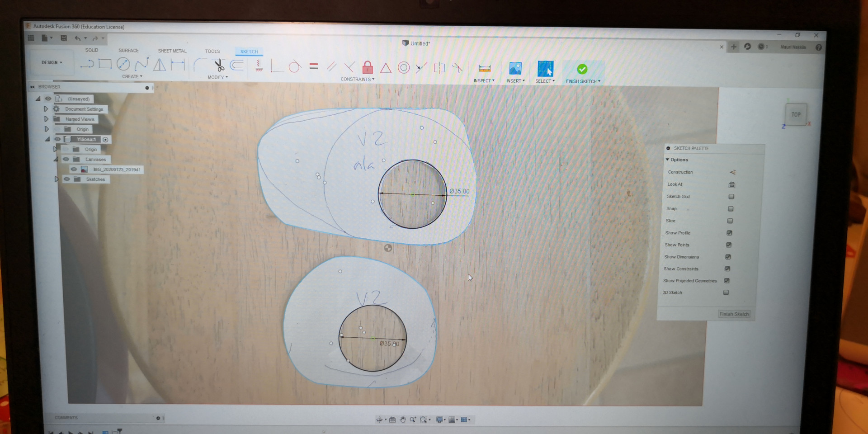This screenshot has width=868, height=434.
Task: Apply the Equal constraint
Action: 314,66
